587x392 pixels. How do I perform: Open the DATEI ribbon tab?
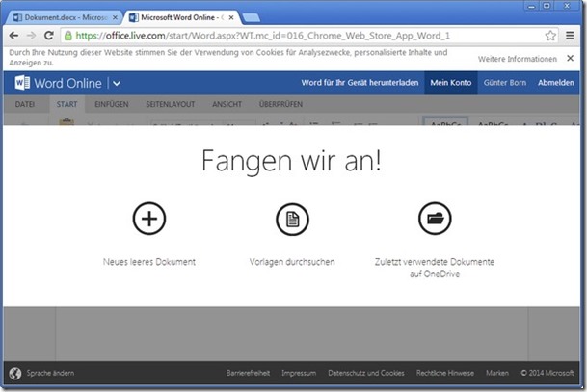click(25, 104)
